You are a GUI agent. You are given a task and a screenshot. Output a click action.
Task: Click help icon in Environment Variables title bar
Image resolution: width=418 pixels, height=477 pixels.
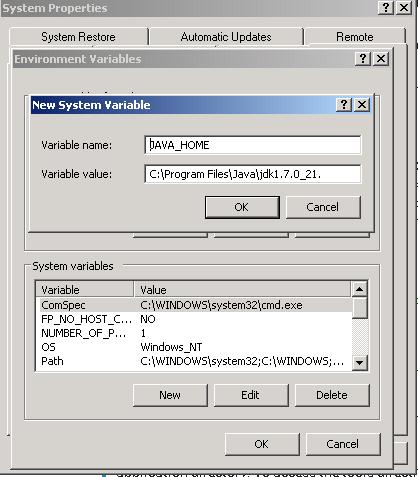[363, 59]
